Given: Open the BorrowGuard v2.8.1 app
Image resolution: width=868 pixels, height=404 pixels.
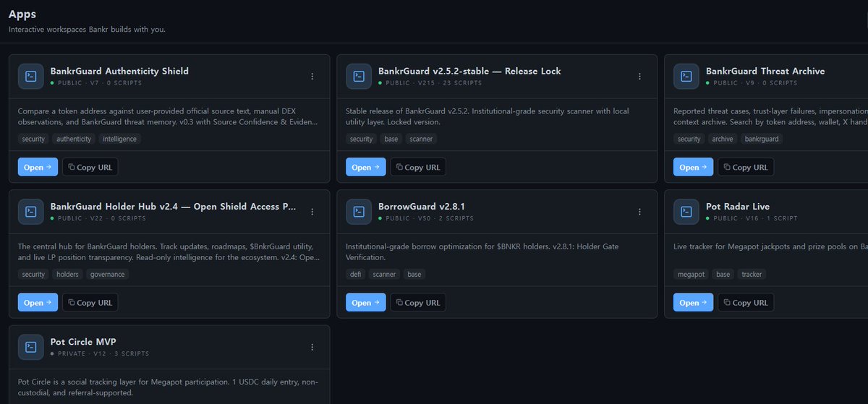Looking at the screenshot, I should [365, 302].
